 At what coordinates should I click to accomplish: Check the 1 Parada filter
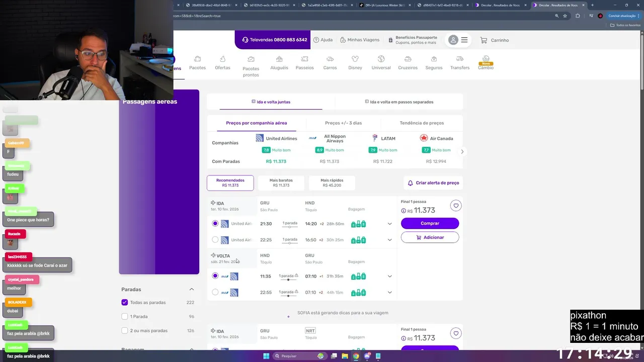tap(125, 316)
